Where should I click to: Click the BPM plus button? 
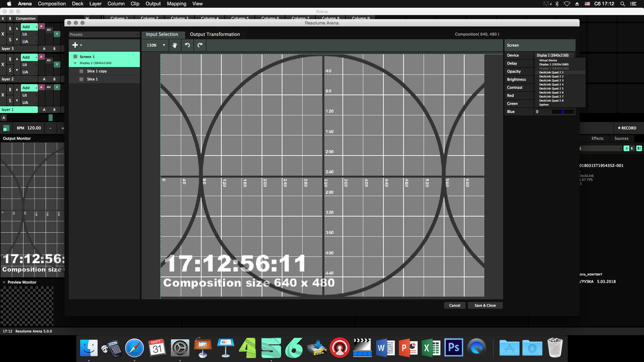(63, 128)
